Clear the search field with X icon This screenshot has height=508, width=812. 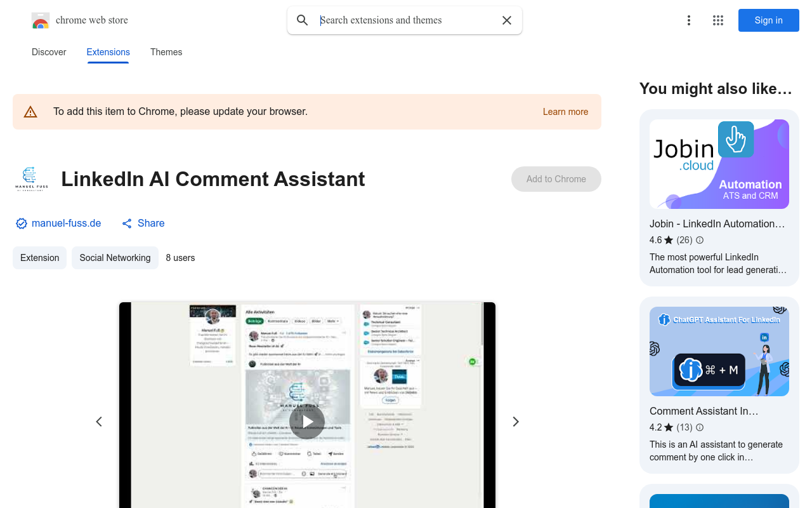[x=507, y=20]
